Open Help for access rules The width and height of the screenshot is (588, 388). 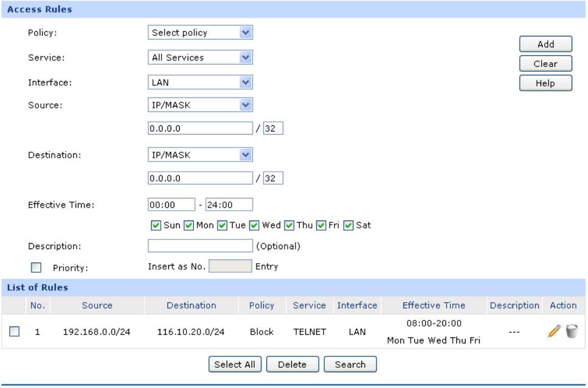coord(545,83)
